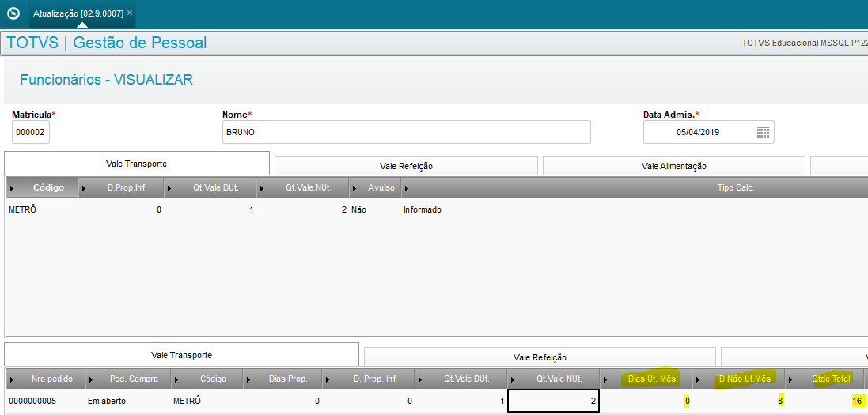Click arrow beside Avulso header
Screen dimensions: 868x415
354,189
